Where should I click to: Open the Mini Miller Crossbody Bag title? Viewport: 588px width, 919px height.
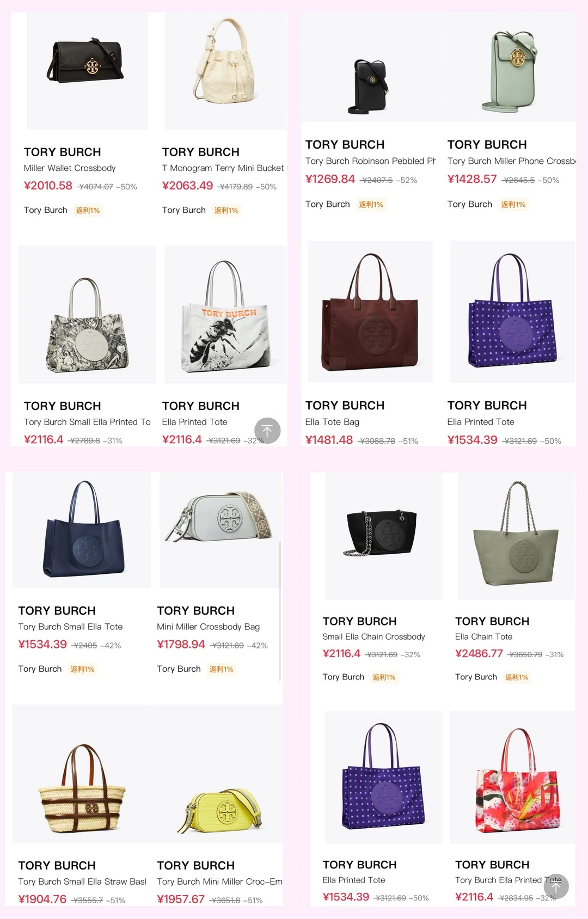(x=208, y=627)
